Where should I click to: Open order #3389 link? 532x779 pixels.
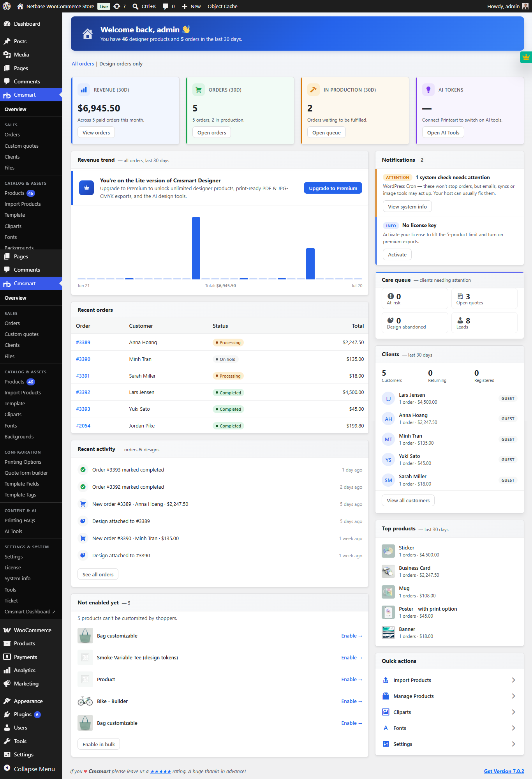pos(83,342)
